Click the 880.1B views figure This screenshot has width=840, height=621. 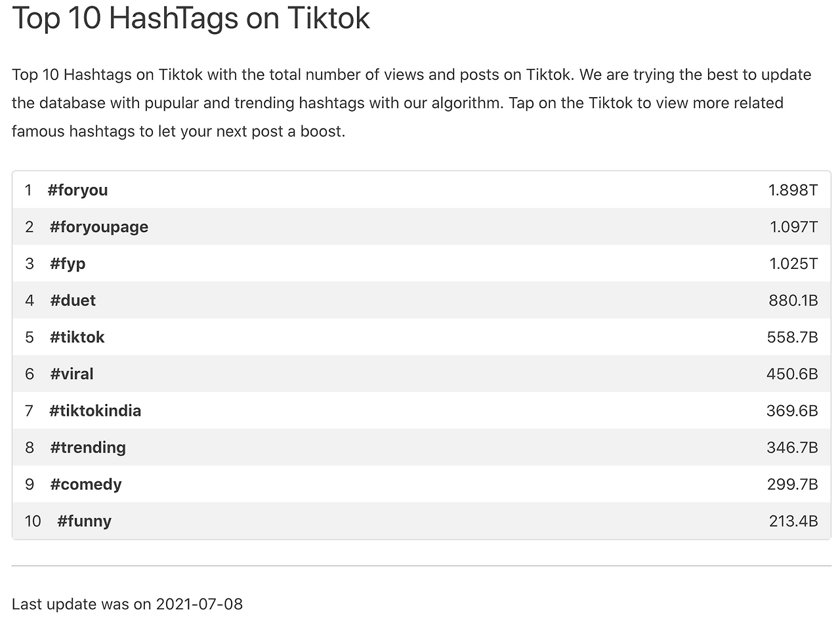(793, 300)
